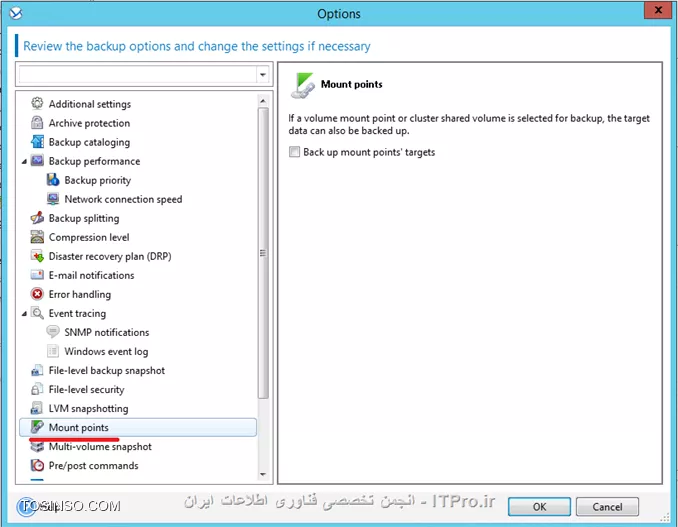
Task: Click the Backup performance monitor icon
Action: pos(37,160)
